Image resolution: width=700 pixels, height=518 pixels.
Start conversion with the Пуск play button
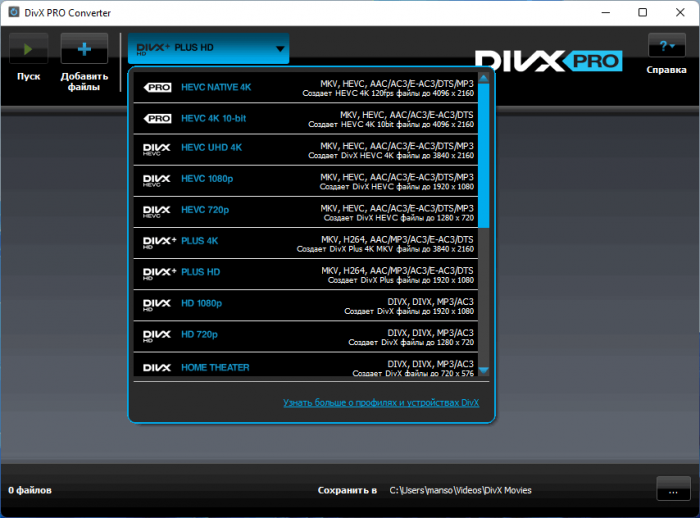pyautogui.click(x=28, y=49)
